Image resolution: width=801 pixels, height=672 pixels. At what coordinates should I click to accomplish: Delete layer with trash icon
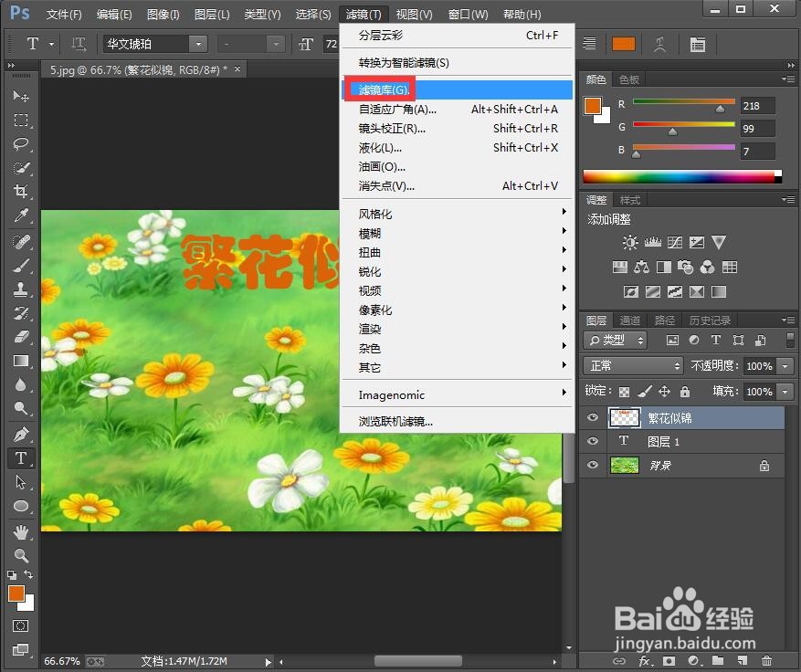coord(766,661)
